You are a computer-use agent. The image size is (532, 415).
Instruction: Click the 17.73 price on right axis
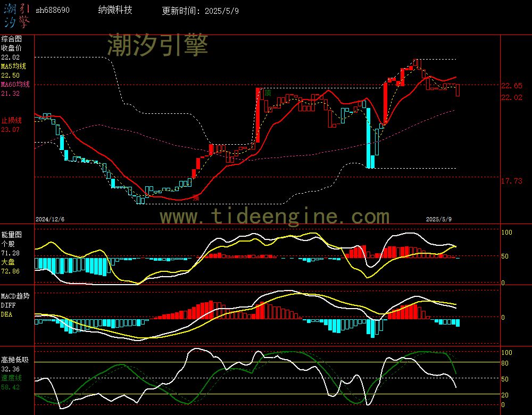point(512,181)
